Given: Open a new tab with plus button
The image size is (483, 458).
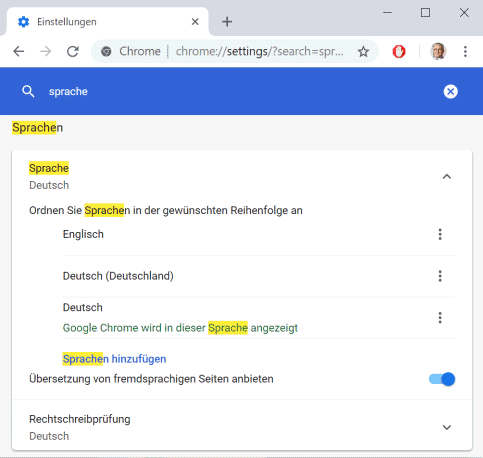Looking at the screenshot, I should pyautogui.click(x=227, y=22).
